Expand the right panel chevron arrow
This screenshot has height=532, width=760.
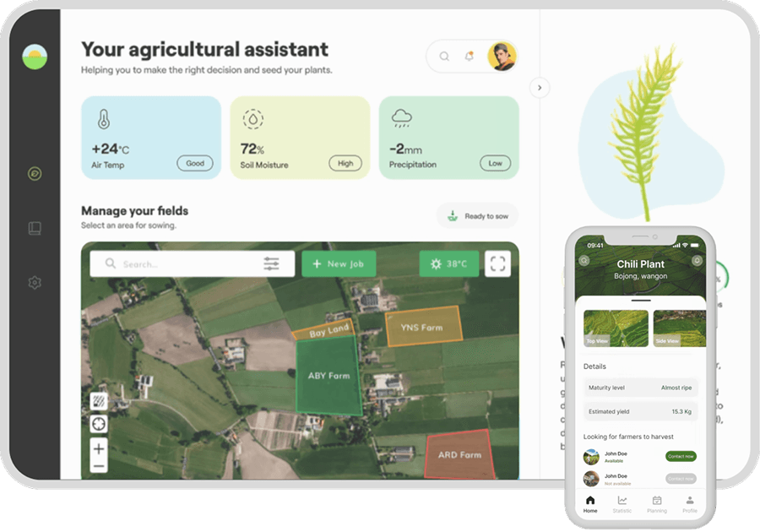540,87
